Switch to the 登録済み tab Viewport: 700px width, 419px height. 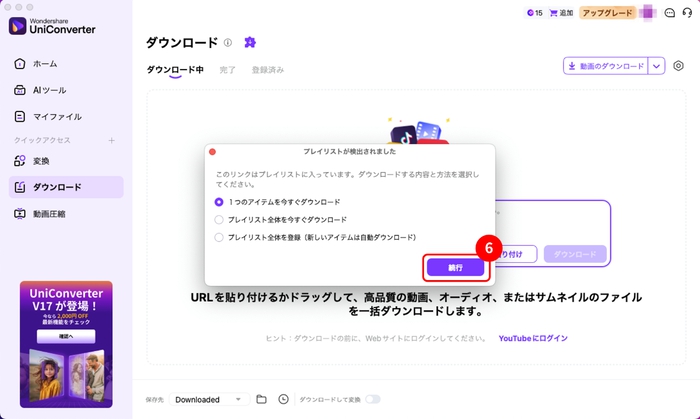coord(267,70)
